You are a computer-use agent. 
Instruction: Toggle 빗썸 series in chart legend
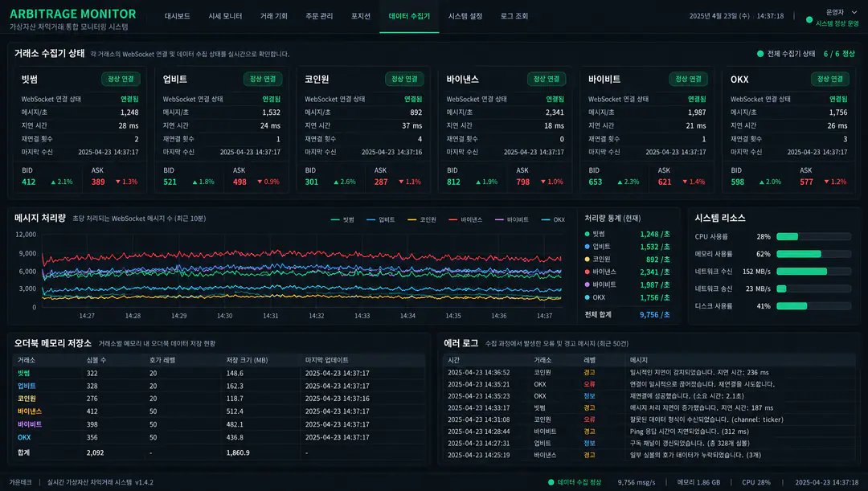tap(342, 219)
